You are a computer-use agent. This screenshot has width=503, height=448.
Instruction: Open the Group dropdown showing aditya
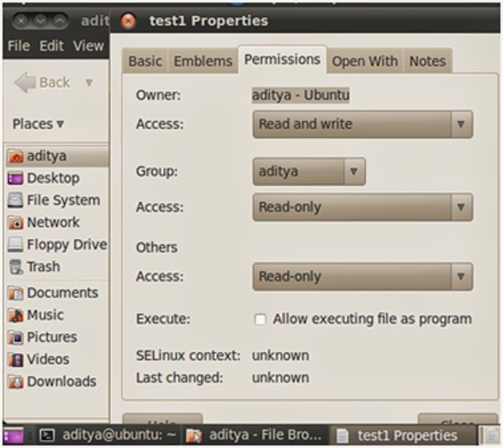tap(309, 171)
